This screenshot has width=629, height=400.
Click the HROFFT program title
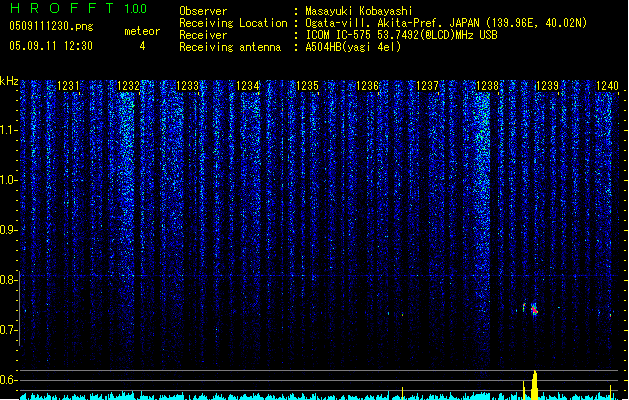(x=62, y=8)
